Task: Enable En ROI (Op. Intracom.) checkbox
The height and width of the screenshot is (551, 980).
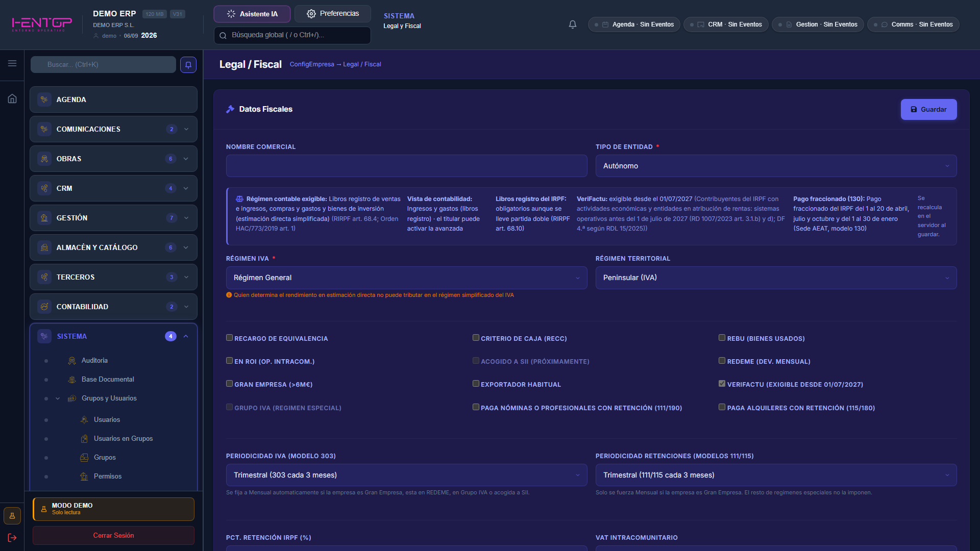Action: click(230, 361)
